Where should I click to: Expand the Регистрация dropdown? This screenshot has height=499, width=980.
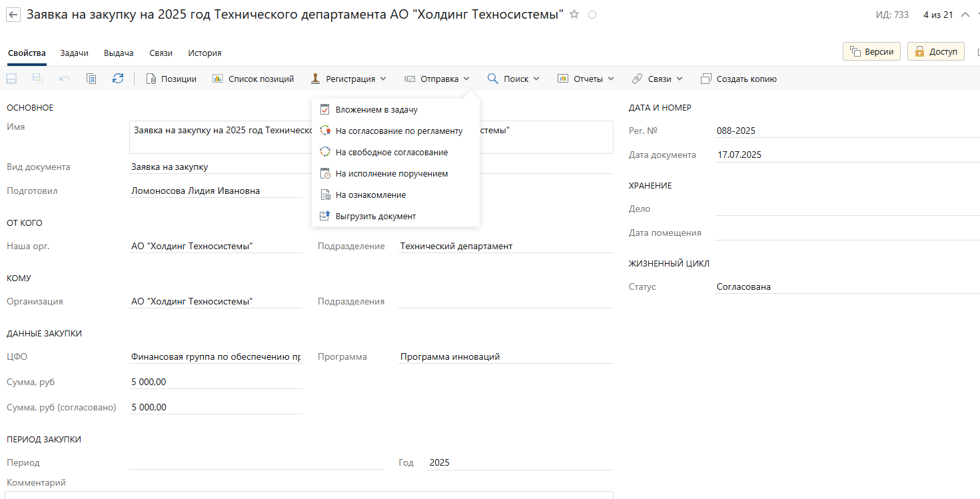(348, 79)
